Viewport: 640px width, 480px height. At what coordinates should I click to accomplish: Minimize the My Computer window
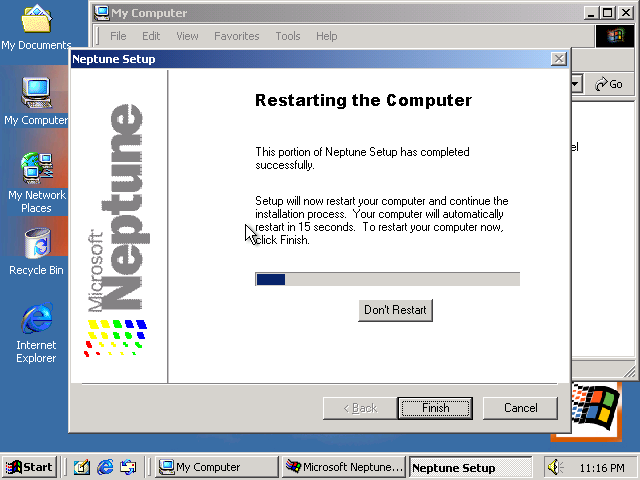click(591, 13)
